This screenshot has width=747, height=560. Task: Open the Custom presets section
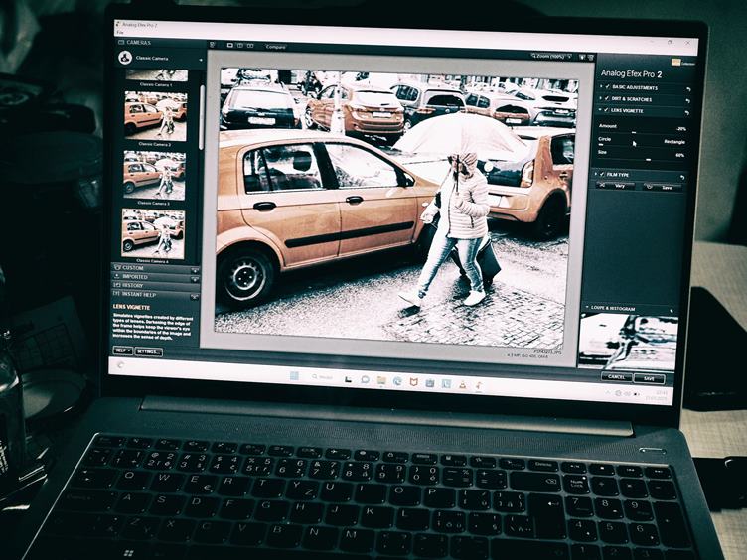(x=156, y=268)
